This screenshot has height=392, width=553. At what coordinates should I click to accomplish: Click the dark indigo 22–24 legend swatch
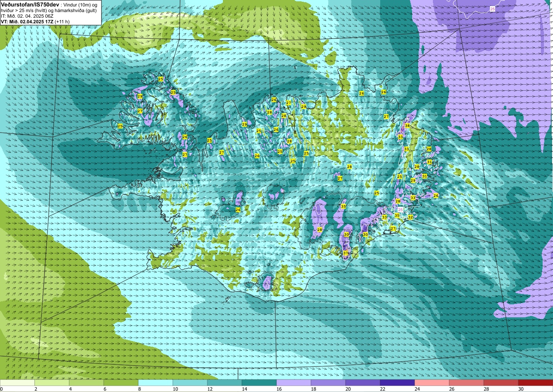(x=397, y=383)
